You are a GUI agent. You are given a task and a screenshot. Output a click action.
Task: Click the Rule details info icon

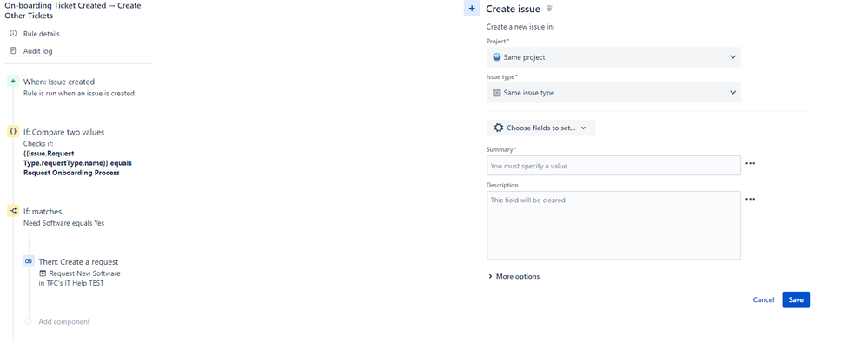(13, 34)
